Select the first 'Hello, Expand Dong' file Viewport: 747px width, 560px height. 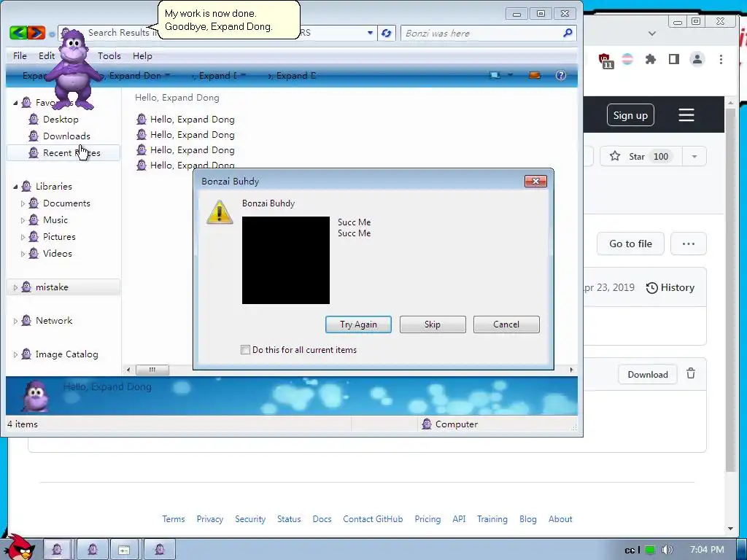coord(185,119)
